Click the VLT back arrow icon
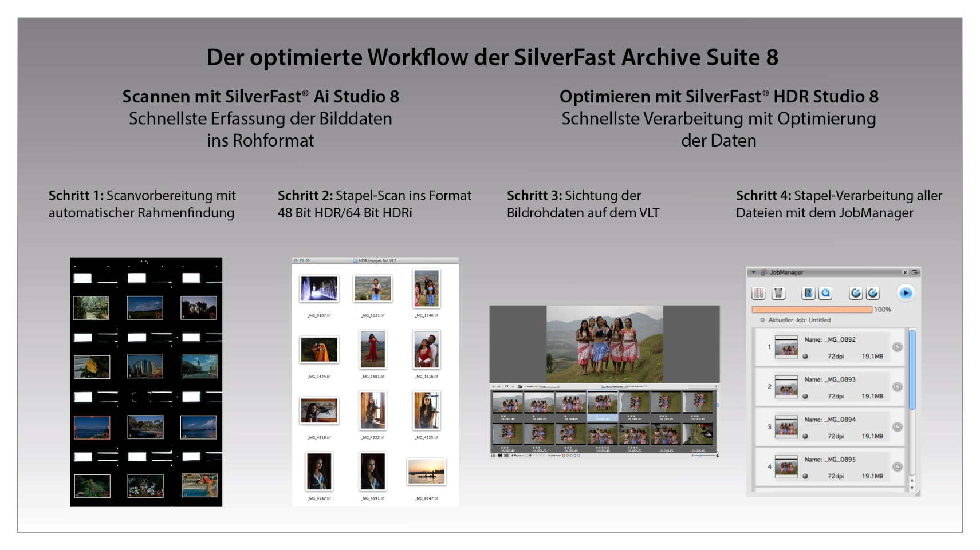Viewport: 980px width, 550px height. point(494,387)
